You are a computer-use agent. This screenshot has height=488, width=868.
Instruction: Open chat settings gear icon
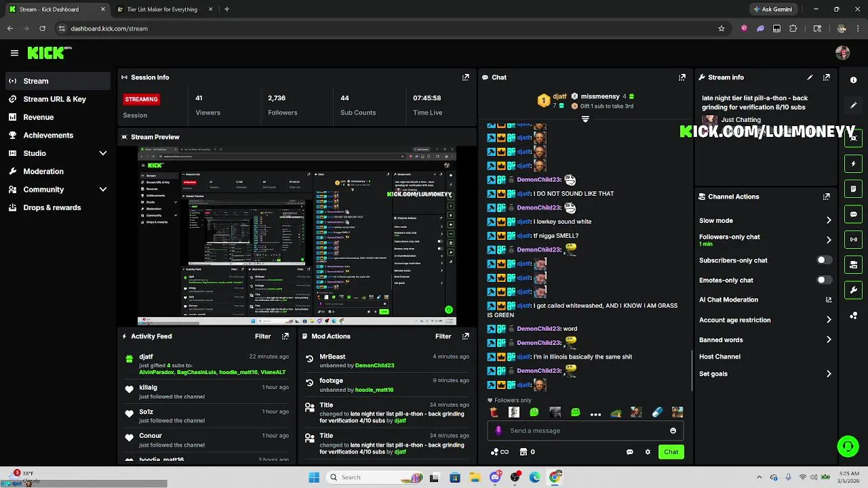pyautogui.click(x=648, y=452)
